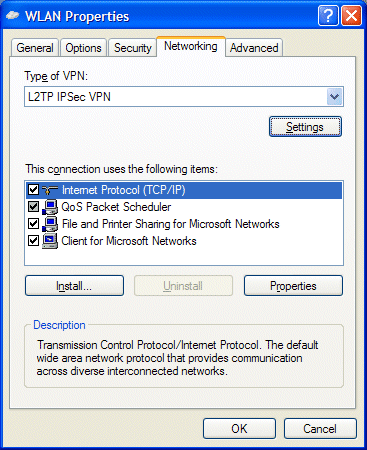Click the File and Printer Sharing icon
Image resolution: width=367 pixels, height=450 pixels.
(50, 224)
